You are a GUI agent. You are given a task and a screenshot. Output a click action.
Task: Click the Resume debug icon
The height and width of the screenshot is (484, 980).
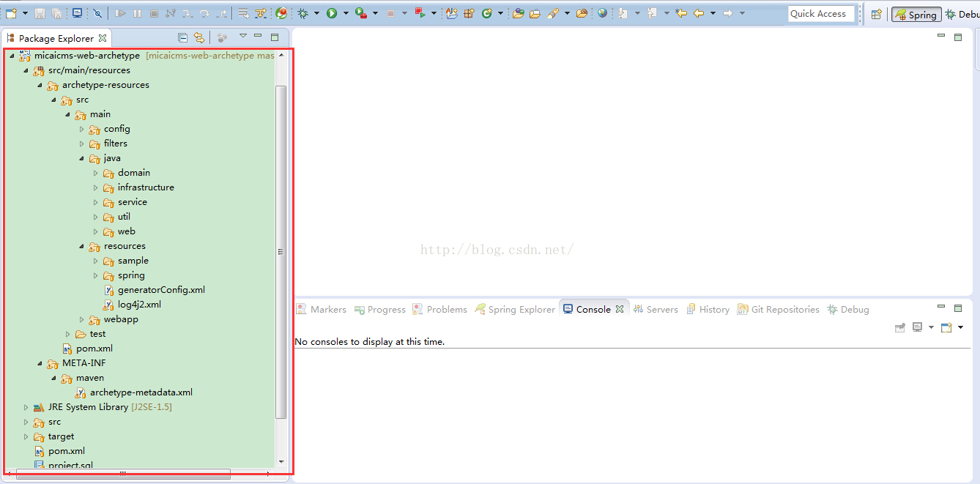120,13
